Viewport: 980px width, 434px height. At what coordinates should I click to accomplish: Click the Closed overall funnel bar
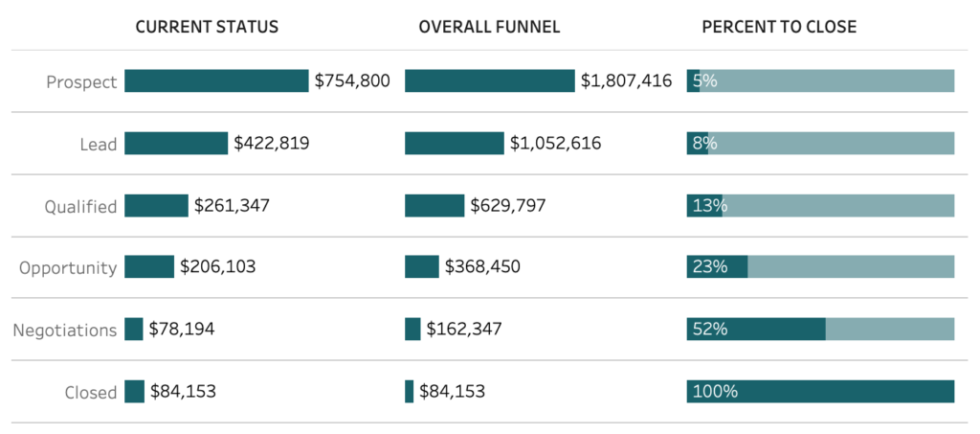[x=410, y=392]
